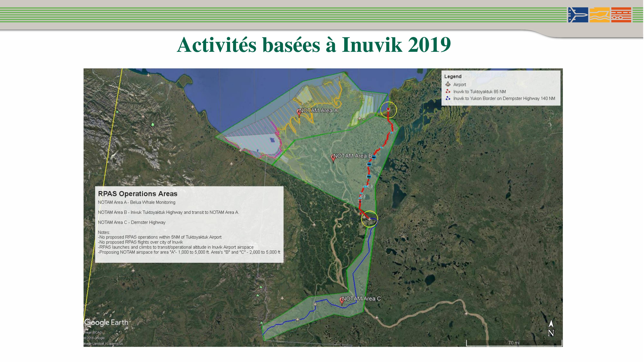Viewport: 644px width, 362px height.
Task: Select line 'NOTAM Area C - Demster Highway'
Action: [132, 222]
